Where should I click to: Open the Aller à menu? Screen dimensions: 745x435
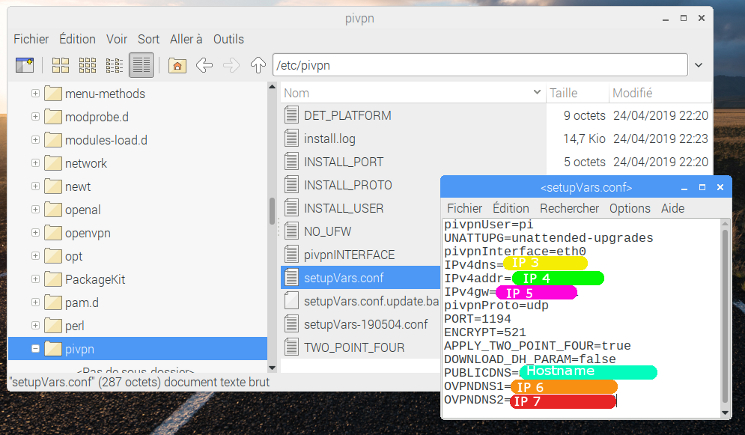[186, 39]
